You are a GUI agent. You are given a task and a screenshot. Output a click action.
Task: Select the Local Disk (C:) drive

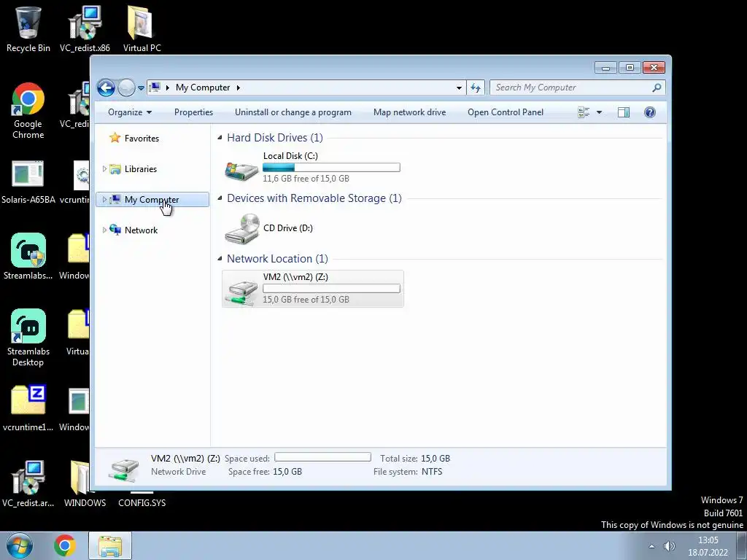(x=312, y=167)
